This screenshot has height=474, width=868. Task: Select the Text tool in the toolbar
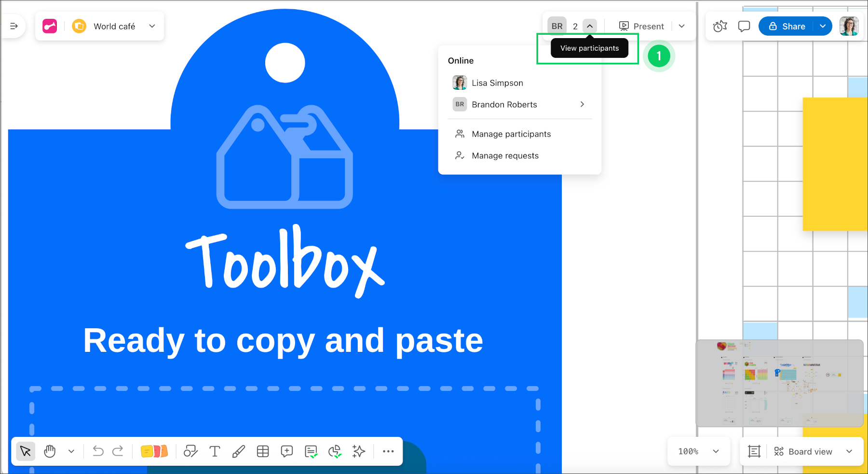coord(215,451)
